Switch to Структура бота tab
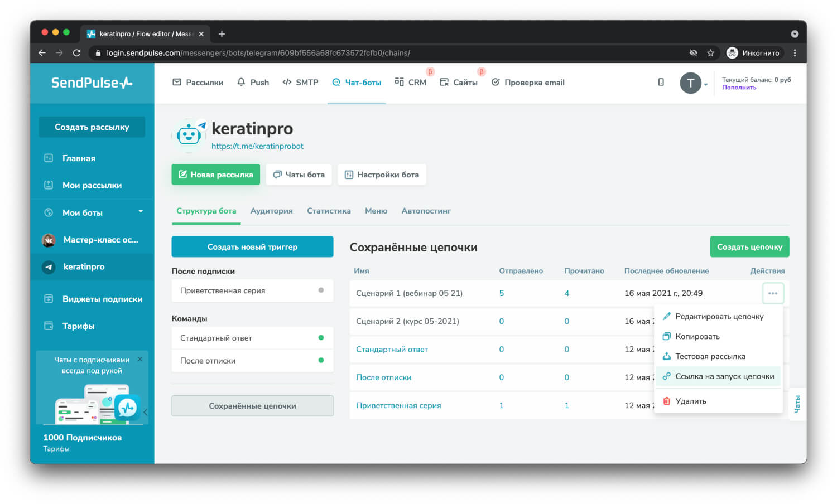The image size is (837, 504). pos(206,211)
